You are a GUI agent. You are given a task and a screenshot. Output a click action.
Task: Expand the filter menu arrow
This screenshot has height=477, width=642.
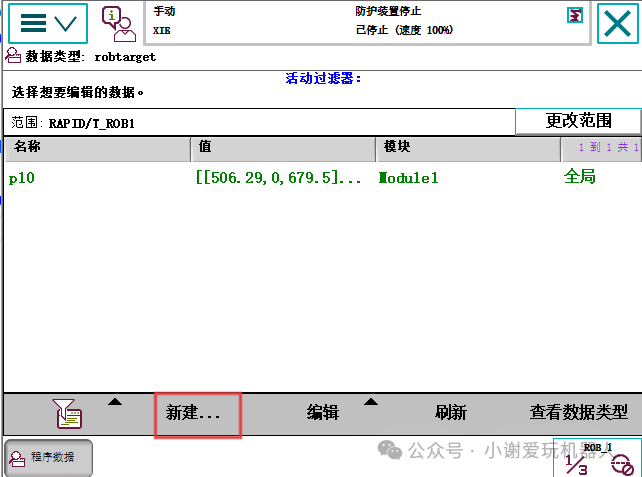pos(115,402)
